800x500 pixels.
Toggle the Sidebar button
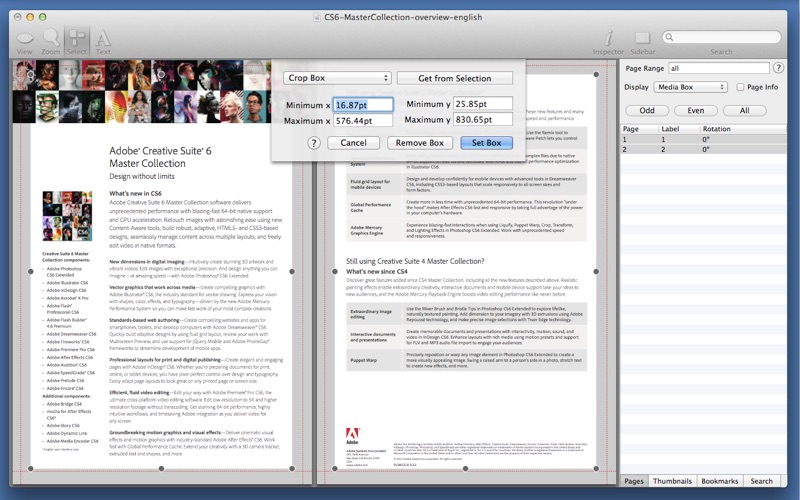(642, 42)
